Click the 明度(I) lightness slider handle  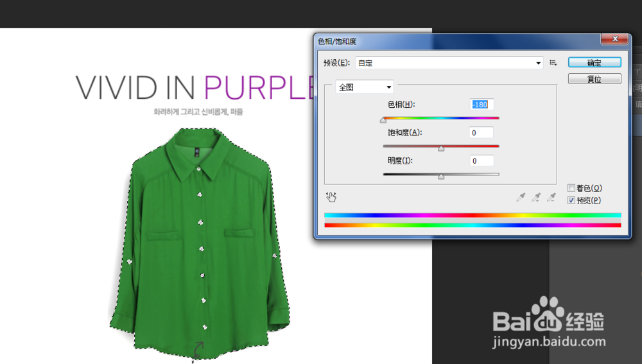click(x=441, y=177)
